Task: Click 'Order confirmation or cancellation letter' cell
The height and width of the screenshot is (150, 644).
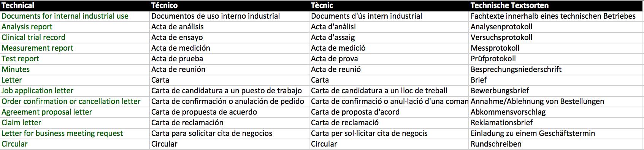Action: coord(75,101)
